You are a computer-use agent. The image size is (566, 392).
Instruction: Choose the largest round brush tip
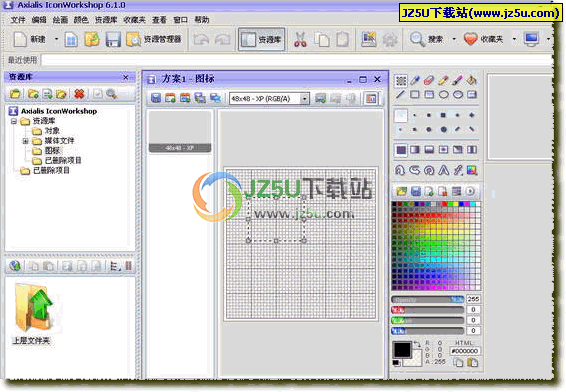coord(444,129)
